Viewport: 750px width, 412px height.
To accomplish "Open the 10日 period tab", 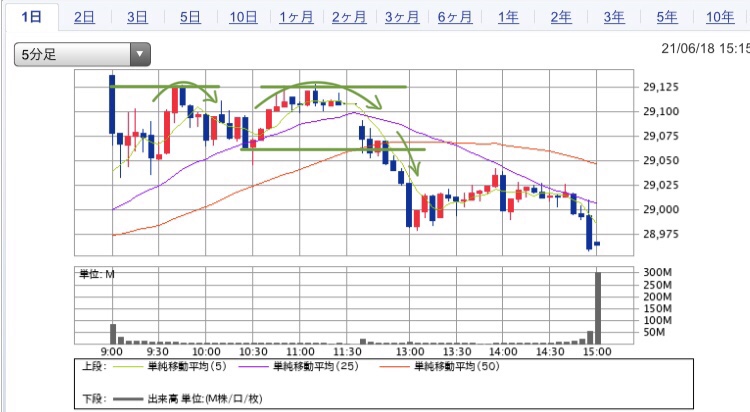I will (x=243, y=17).
